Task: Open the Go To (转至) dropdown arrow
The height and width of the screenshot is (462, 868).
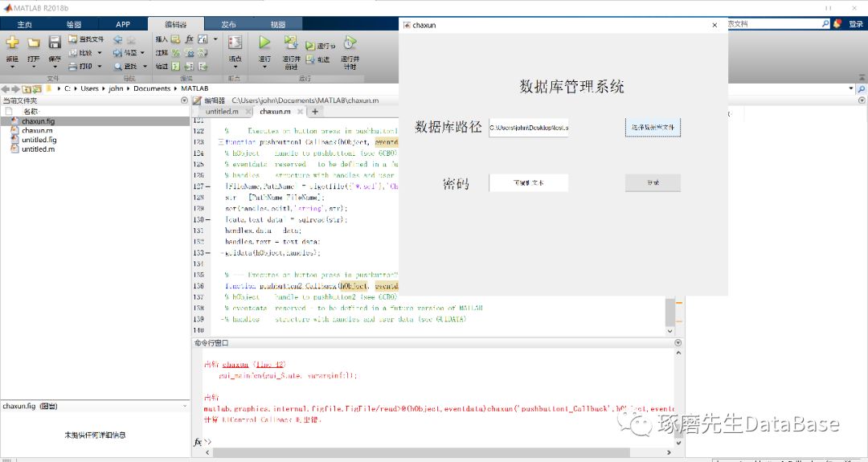Action: (143, 53)
